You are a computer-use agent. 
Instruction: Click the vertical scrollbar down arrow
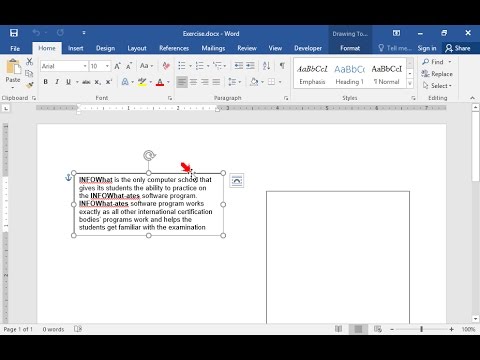475,319
